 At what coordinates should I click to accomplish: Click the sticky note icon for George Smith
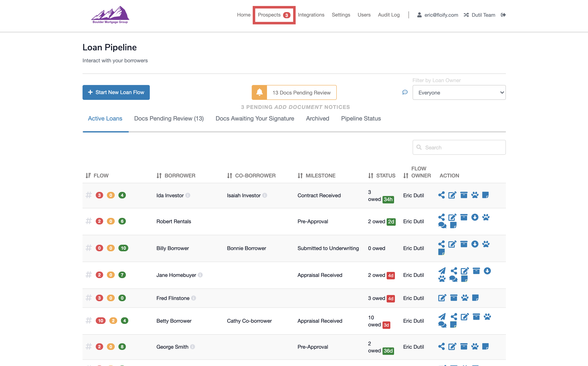click(486, 346)
